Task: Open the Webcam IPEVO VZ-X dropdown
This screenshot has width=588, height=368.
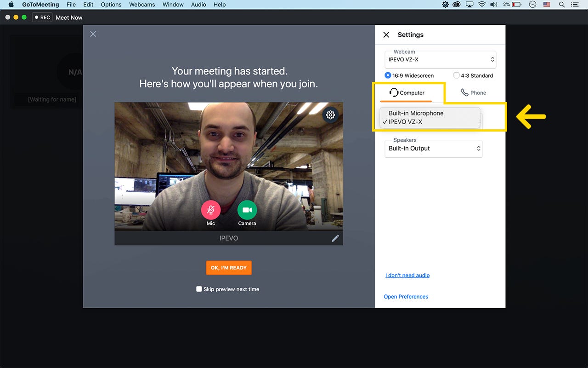Action: click(x=440, y=59)
